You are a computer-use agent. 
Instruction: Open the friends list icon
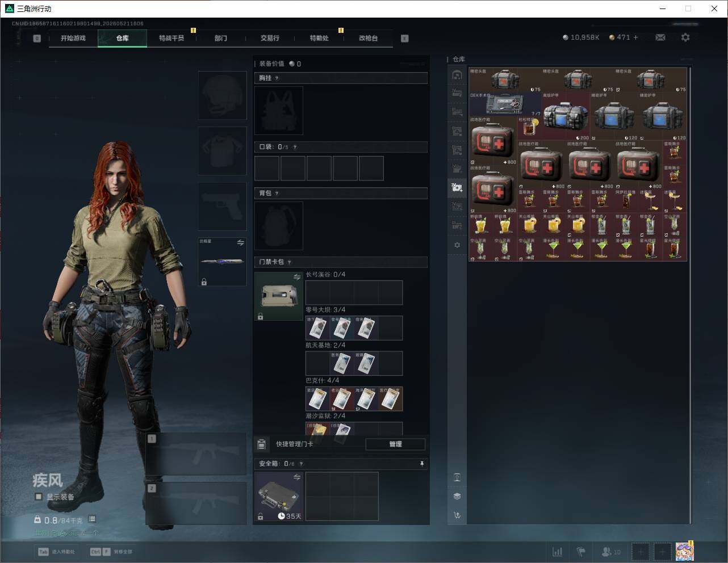611,552
